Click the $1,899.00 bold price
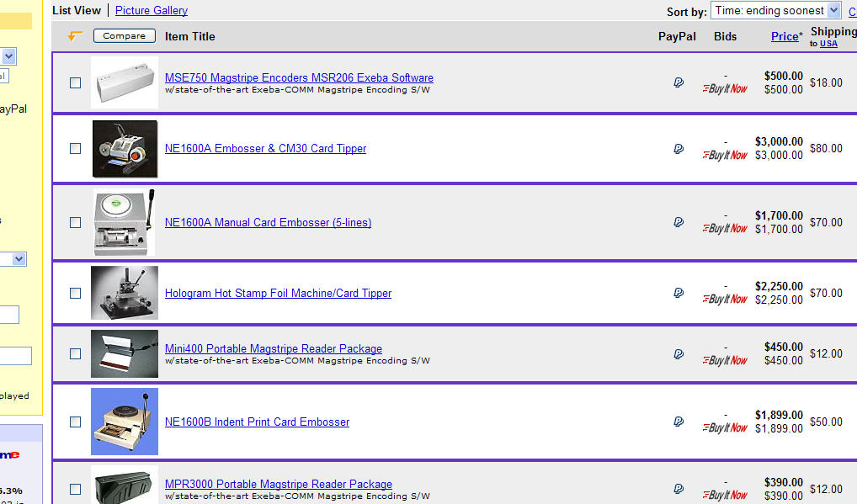Viewport: 857px width, 504px height. [779, 415]
